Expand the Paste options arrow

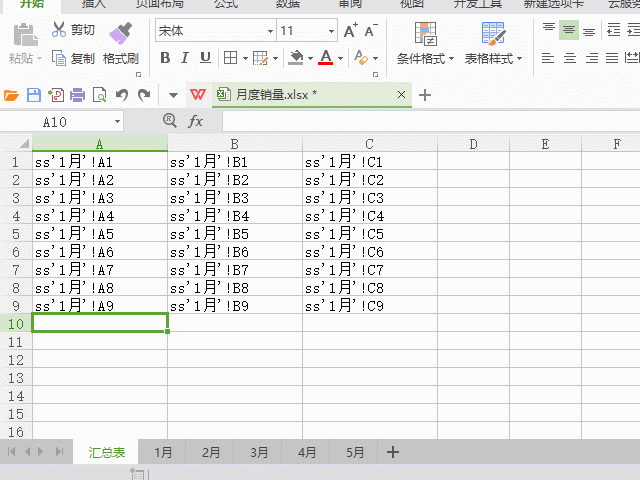point(39,59)
